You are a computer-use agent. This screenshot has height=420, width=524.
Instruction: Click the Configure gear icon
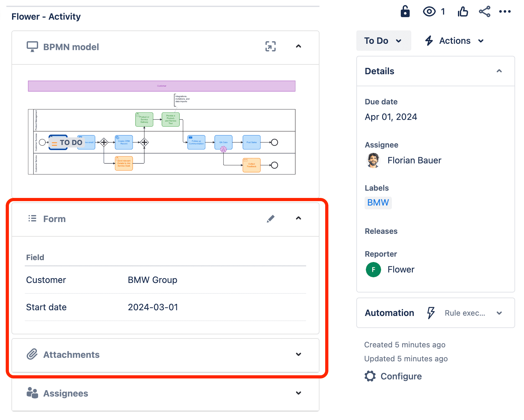click(370, 376)
